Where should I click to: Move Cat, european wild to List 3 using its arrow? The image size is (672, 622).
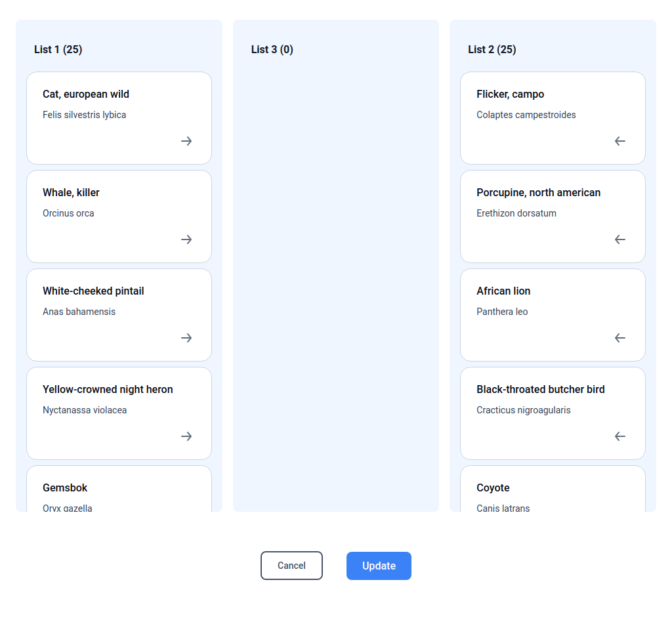point(186,141)
